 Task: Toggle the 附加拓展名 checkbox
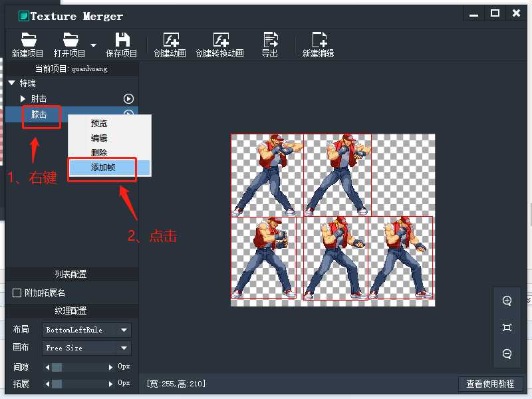(17, 293)
